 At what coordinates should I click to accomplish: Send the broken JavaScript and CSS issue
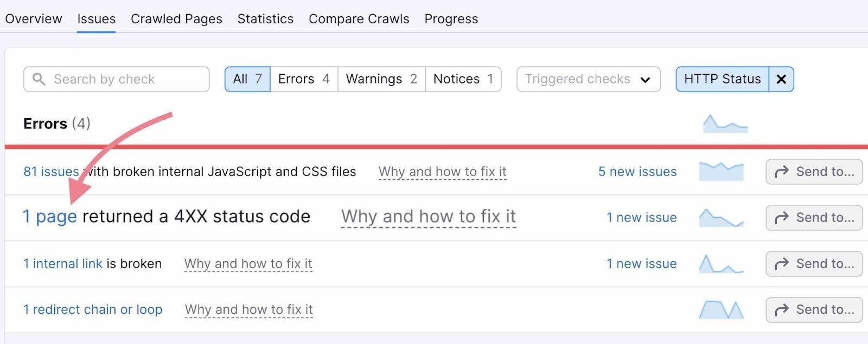pyautogui.click(x=814, y=172)
